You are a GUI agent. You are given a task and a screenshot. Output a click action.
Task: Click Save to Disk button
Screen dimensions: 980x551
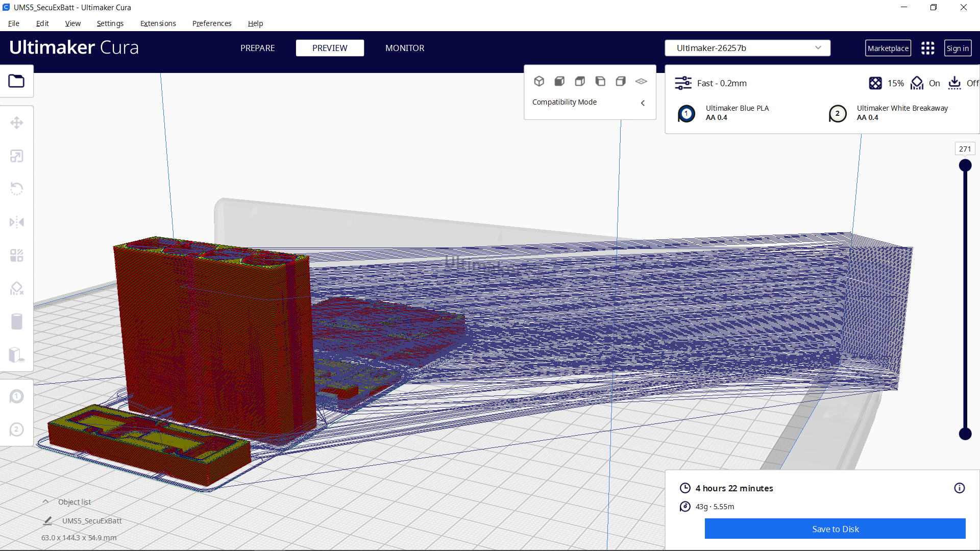coord(835,529)
